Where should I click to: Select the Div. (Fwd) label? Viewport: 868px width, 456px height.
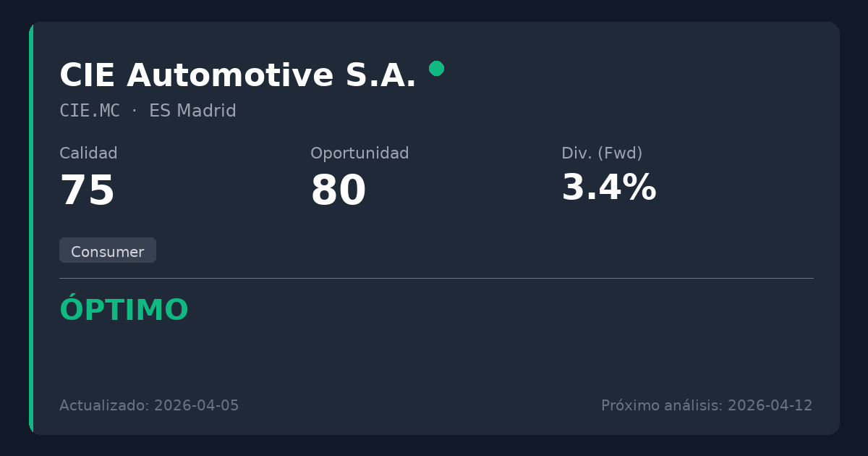point(602,153)
